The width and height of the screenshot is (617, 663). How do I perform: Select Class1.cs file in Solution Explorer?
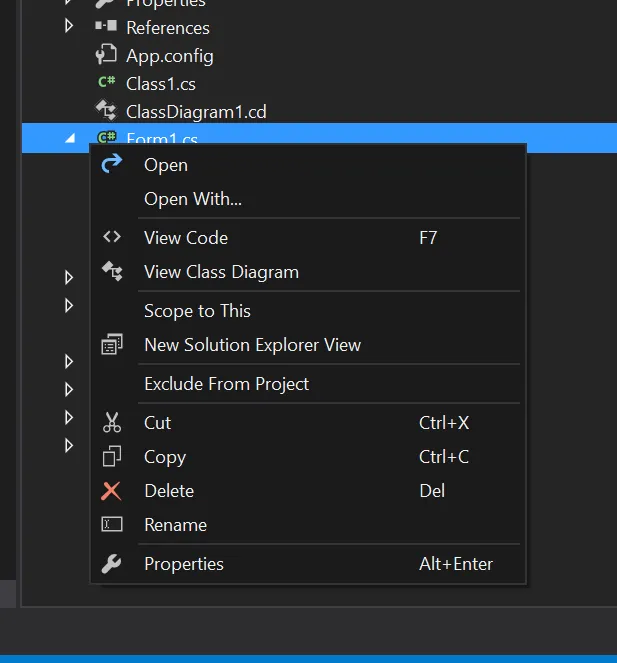pyautogui.click(x=160, y=84)
